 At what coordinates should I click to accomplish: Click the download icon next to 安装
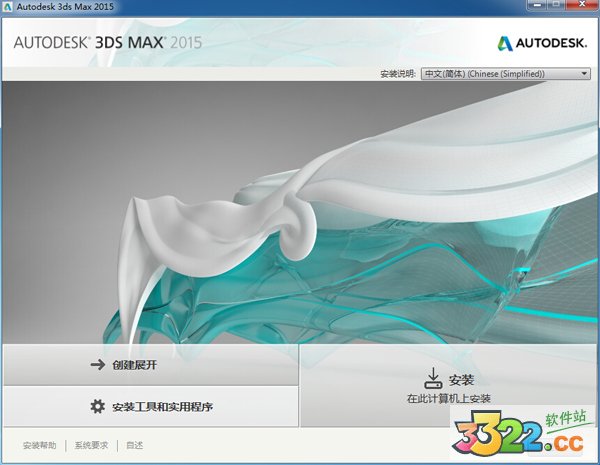pyautogui.click(x=433, y=379)
